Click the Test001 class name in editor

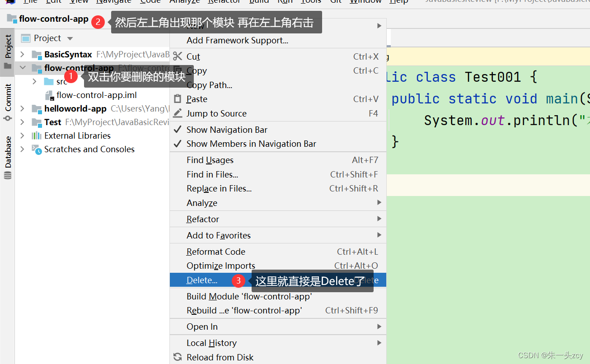(x=493, y=77)
